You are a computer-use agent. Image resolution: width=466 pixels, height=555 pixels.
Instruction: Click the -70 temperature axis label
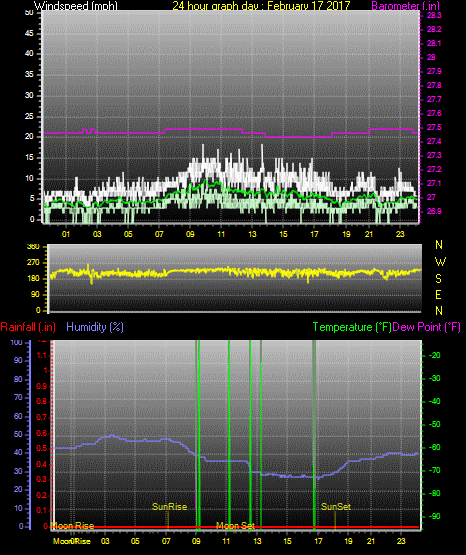point(435,470)
